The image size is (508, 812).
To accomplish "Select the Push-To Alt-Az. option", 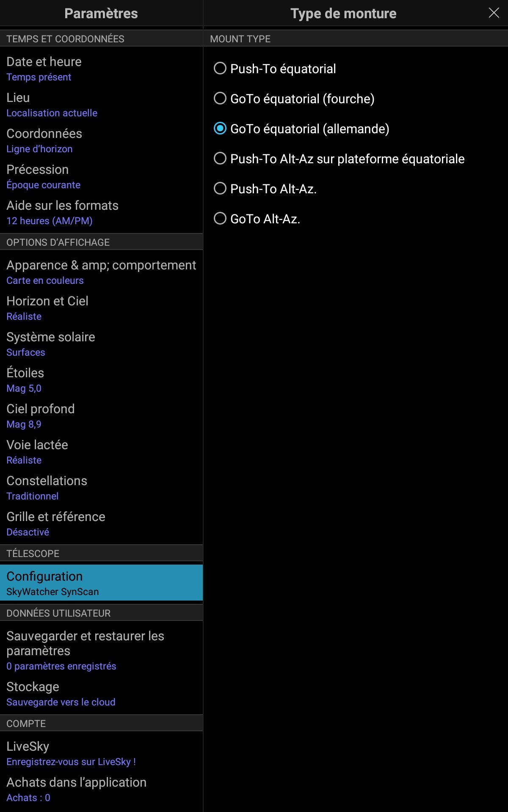I will pyautogui.click(x=220, y=189).
